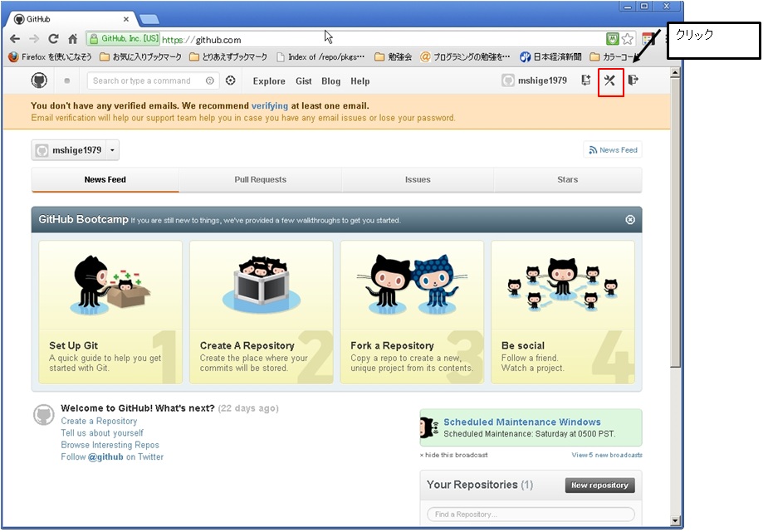Create a new repository header icon
Viewport: 768px width, 532px height.
(x=586, y=81)
